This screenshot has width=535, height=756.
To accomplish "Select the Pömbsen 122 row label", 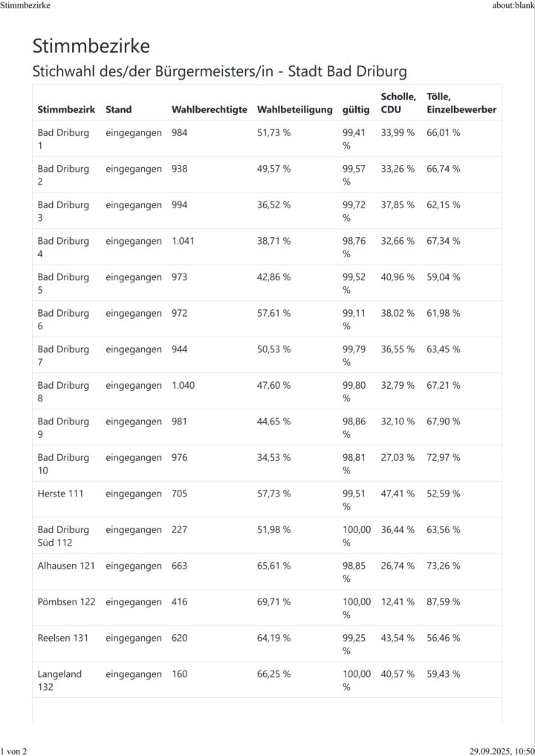I will click(66, 601).
